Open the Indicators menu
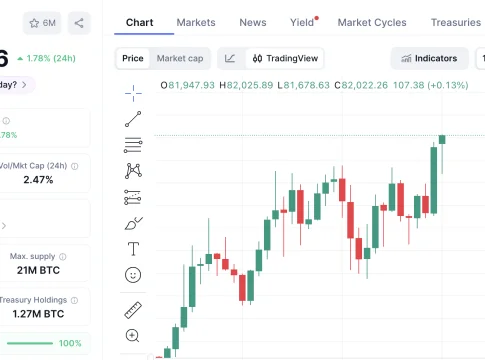The width and height of the screenshot is (485, 360). (x=429, y=58)
